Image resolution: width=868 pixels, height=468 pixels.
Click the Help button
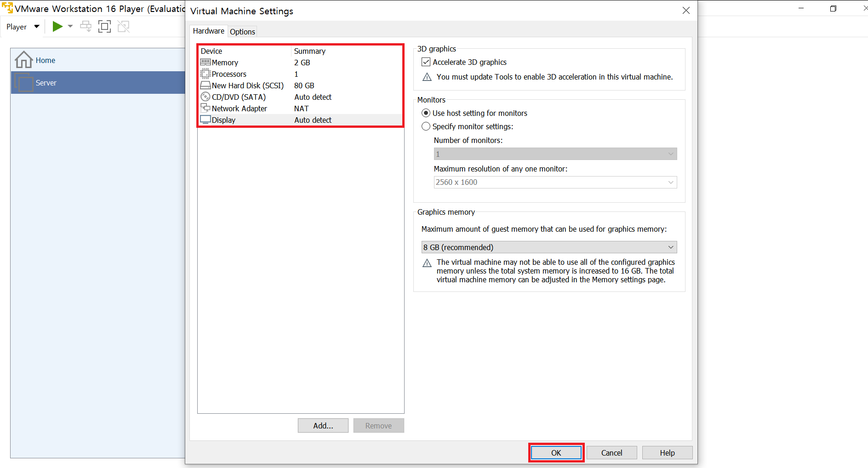pos(668,453)
